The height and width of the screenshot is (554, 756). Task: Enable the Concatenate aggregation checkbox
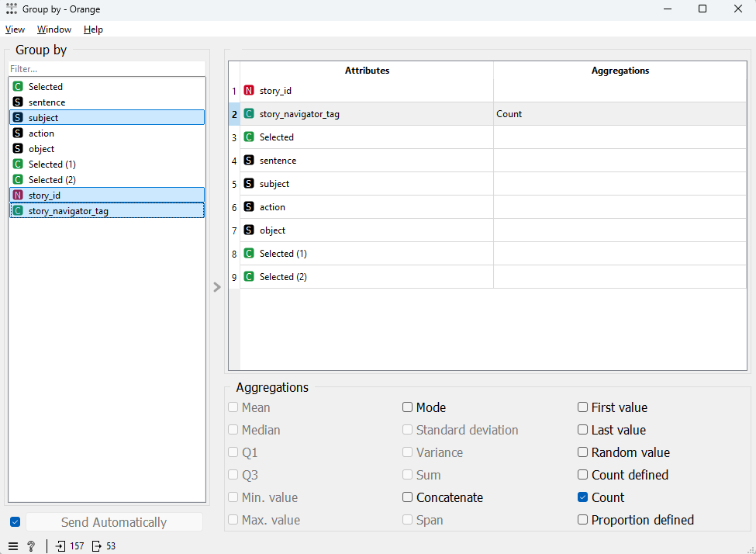(x=407, y=497)
